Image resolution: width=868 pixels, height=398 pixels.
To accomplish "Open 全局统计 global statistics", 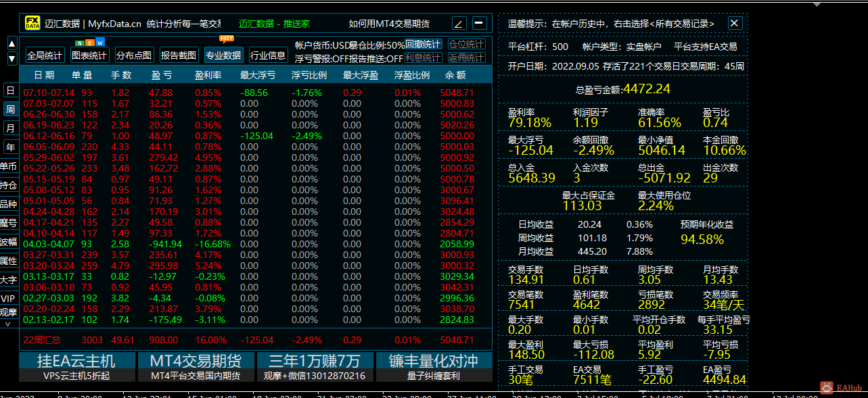I will [45, 55].
